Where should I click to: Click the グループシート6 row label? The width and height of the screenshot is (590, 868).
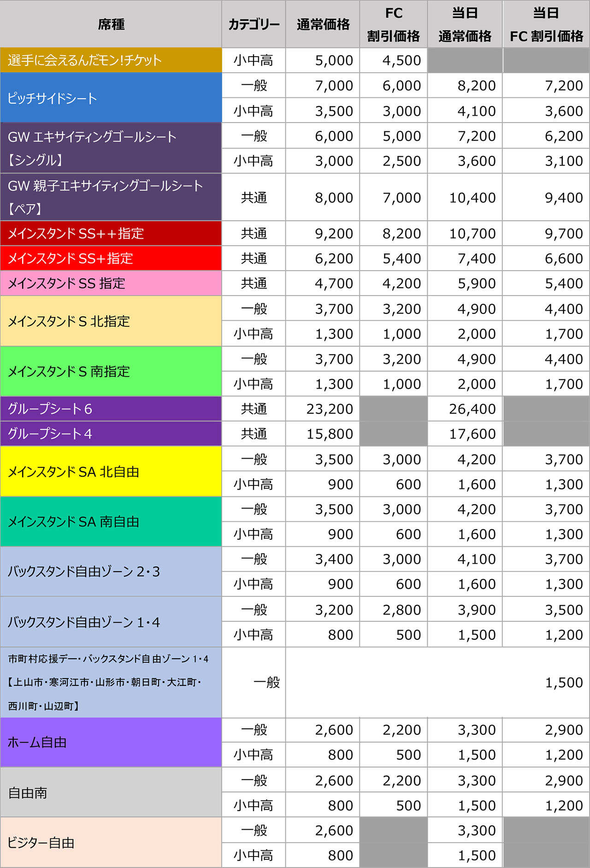(x=111, y=408)
